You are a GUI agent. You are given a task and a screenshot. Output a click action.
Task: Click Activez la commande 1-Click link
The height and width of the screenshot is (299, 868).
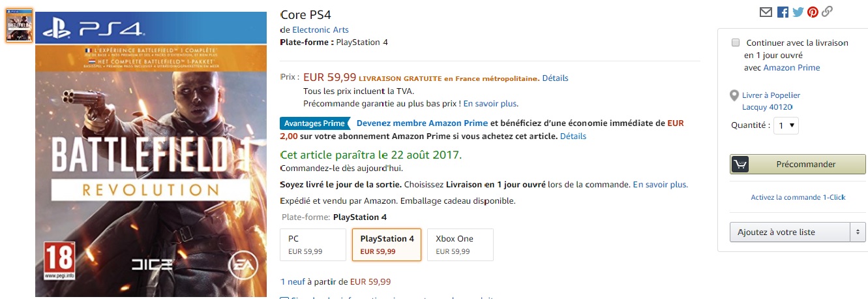pos(798,197)
